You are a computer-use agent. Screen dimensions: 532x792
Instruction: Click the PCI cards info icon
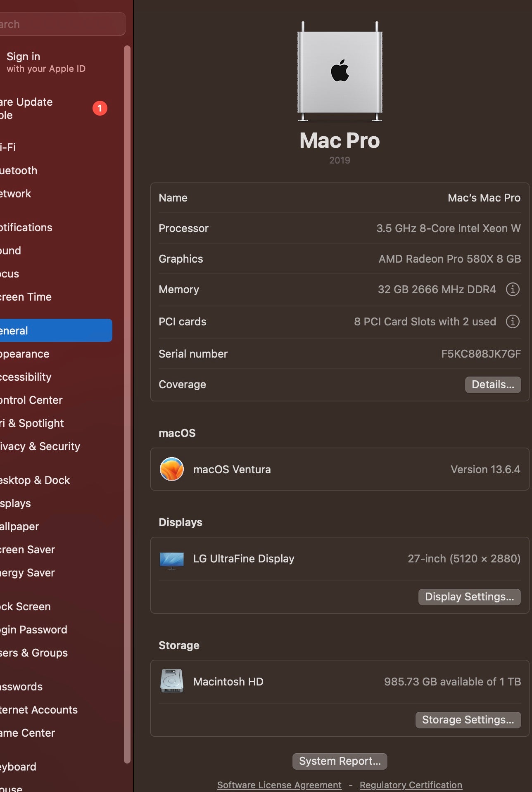(513, 322)
